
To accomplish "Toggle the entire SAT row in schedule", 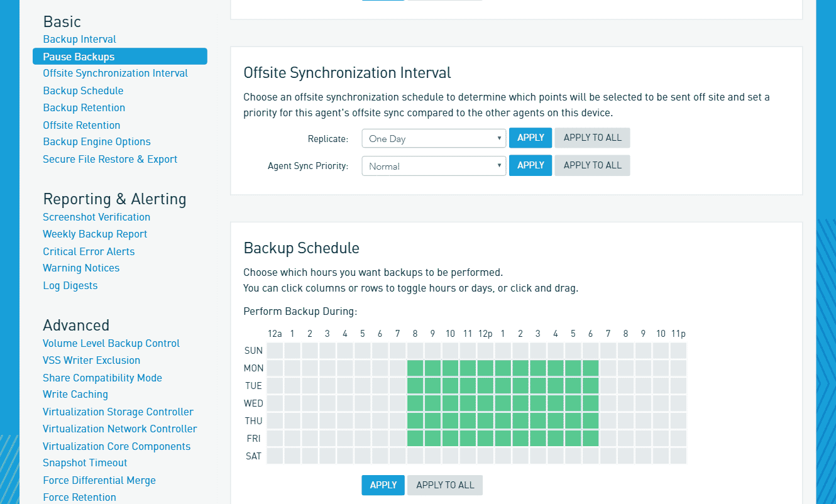I will click(x=253, y=456).
